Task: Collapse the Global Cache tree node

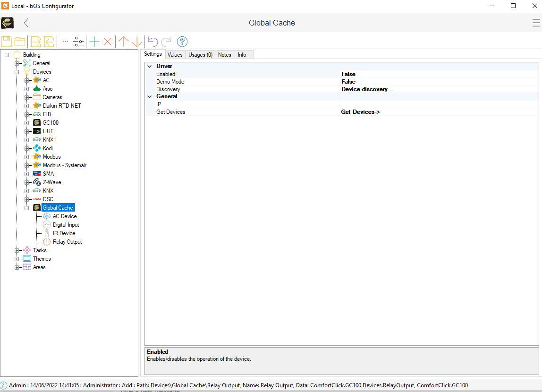Action: (x=26, y=208)
